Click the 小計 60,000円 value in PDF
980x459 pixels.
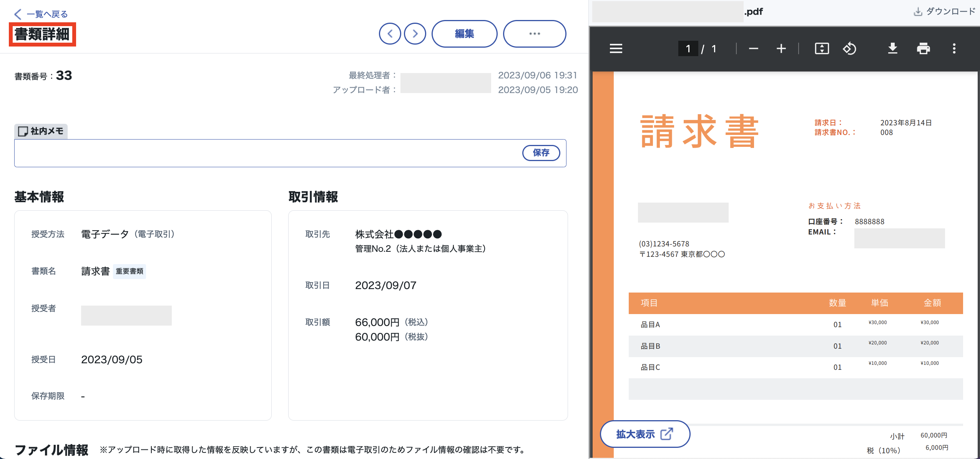coord(933,435)
